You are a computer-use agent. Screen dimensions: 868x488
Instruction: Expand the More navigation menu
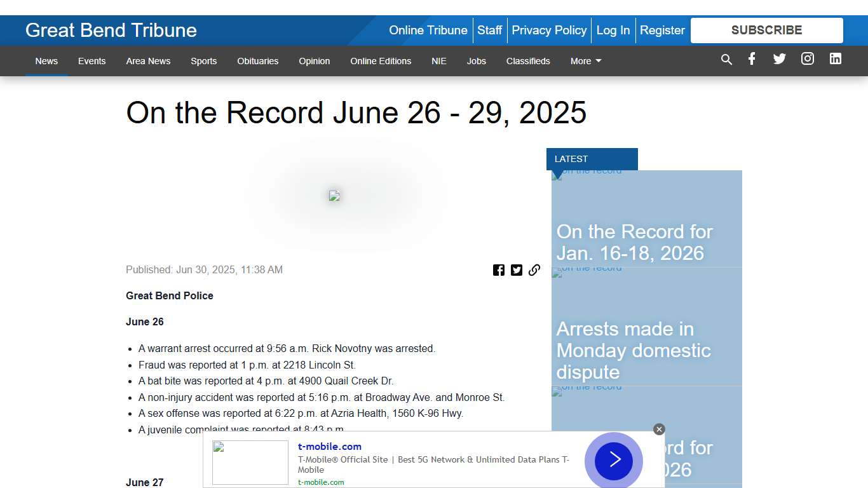[585, 61]
